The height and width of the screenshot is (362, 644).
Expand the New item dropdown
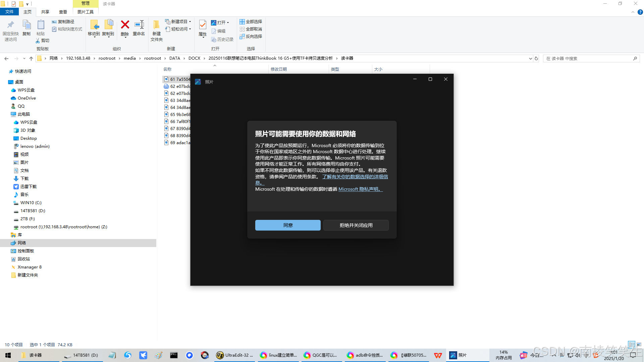click(190, 22)
